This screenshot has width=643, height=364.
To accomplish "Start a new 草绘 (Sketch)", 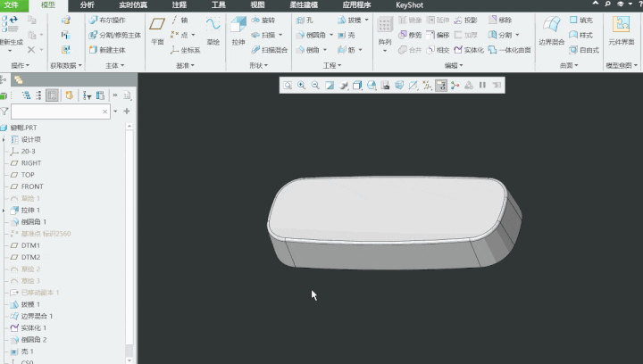I will pos(213,30).
